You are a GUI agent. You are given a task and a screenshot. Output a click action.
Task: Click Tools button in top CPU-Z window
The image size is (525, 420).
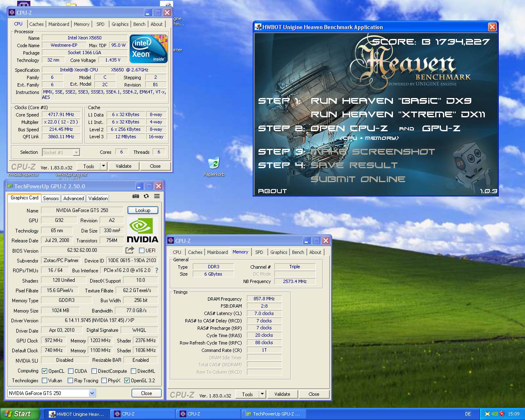pos(89,166)
